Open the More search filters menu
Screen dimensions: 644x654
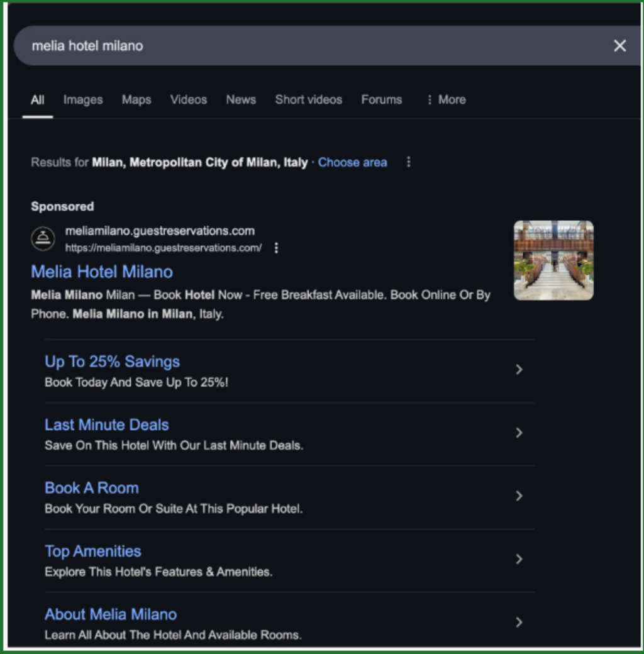pyautogui.click(x=445, y=99)
